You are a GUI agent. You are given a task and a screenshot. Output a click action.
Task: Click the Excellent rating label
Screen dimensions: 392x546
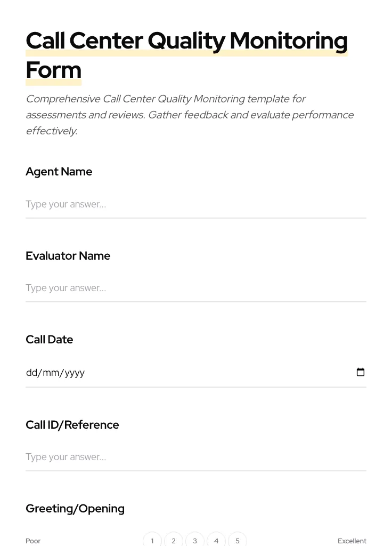pos(352,541)
